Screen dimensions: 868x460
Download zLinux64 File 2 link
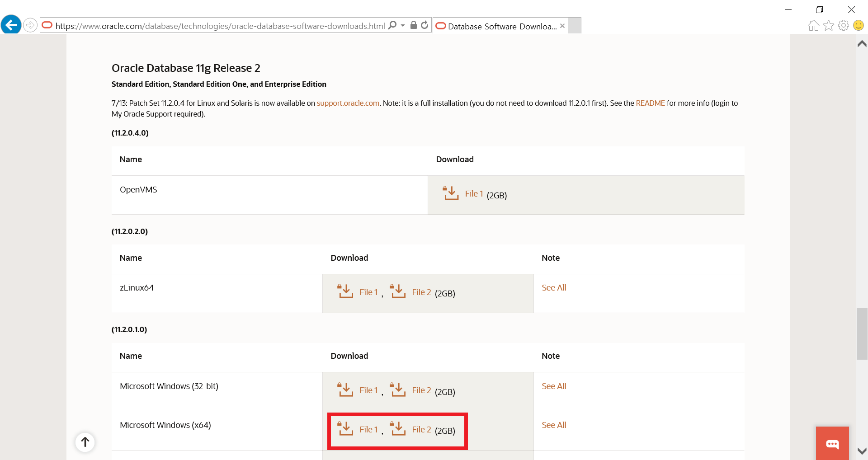(421, 292)
